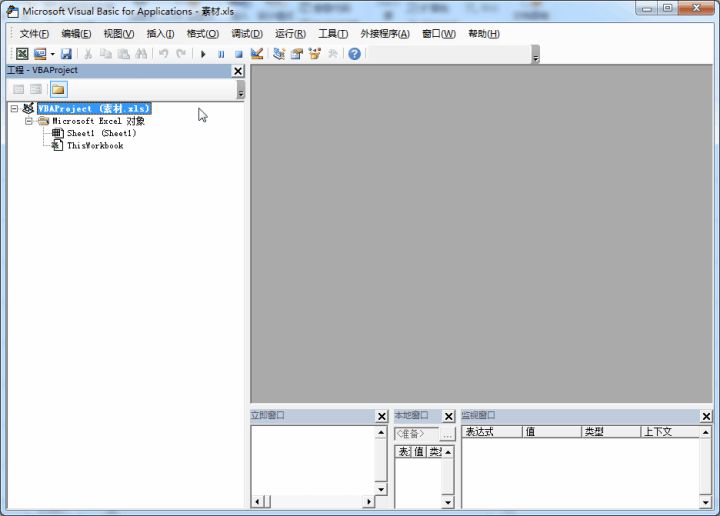Click the 监视窗口 scroll up arrow
This screenshot has width=720, height=516.
coord(706,432)
